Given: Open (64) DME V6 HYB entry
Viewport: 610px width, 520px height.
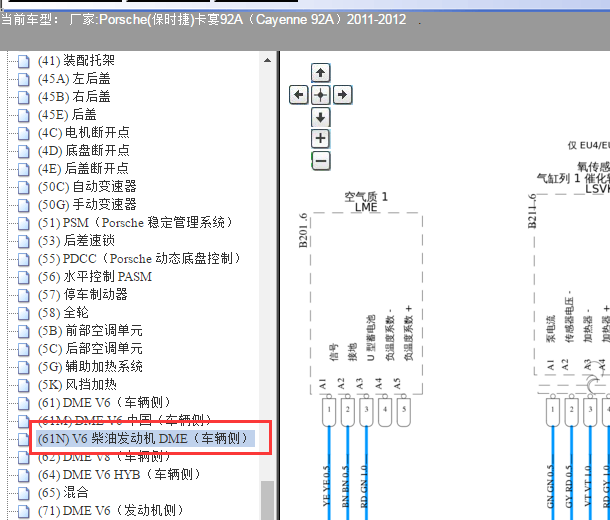Looking at the screenshot, I should pyautogui.click(x=119, y=475).
